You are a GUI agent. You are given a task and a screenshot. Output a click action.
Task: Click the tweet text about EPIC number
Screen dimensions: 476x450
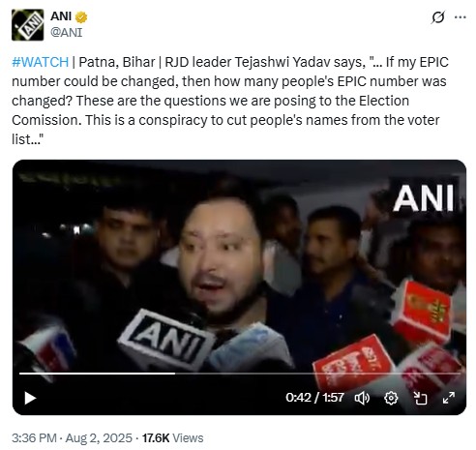230,101
